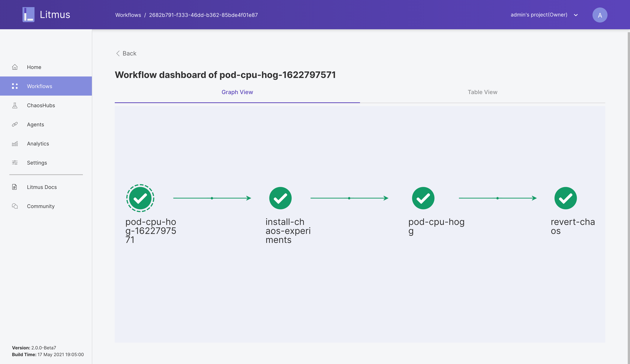Open Workflows in the sidebar
Image resolution: width=630 pixels, height=364 pixels.
tap(40, 86)
